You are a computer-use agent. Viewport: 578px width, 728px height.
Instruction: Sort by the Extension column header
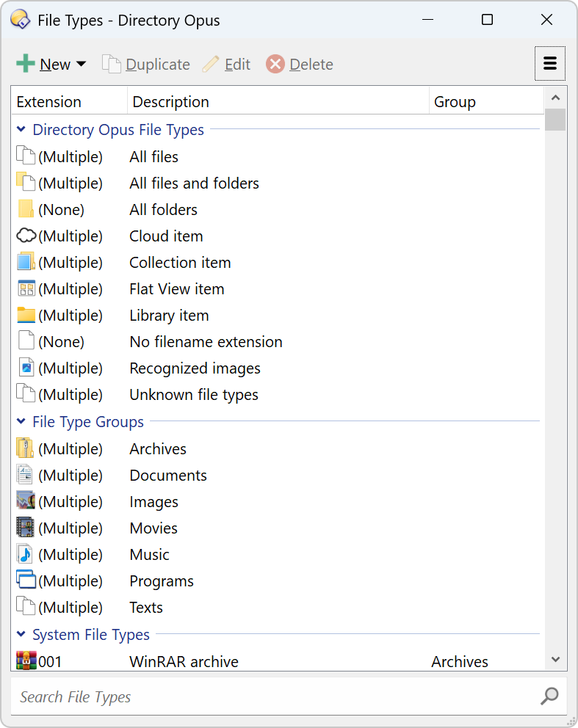tap(49, 102)
